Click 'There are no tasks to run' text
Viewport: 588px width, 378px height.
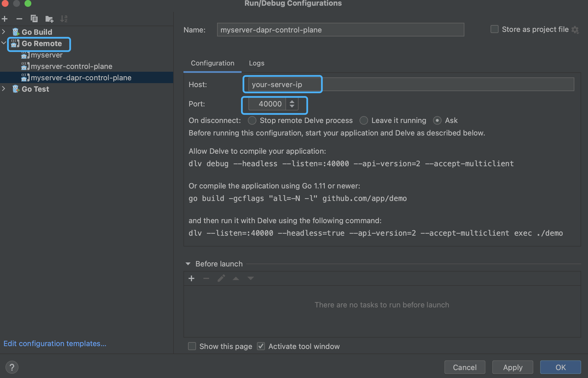382,305
